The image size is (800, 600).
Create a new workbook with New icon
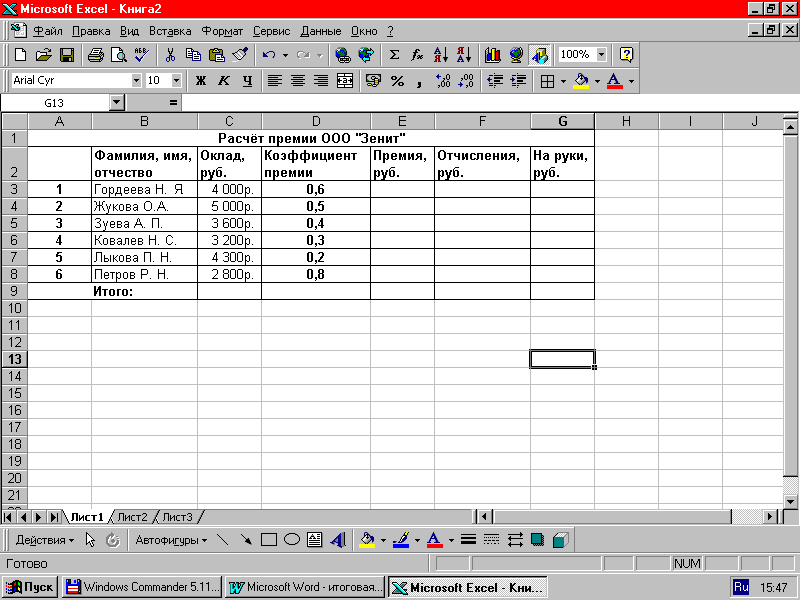coord(21,55)
